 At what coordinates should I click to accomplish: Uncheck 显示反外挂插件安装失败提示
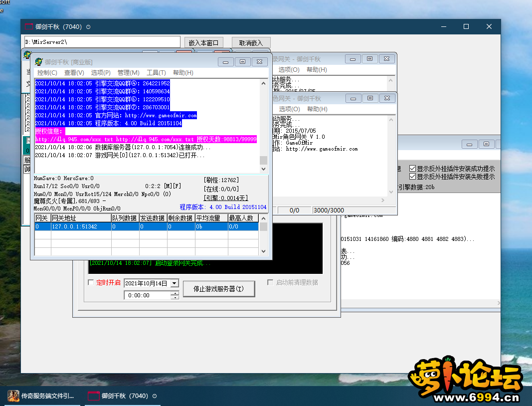point(412,177)
